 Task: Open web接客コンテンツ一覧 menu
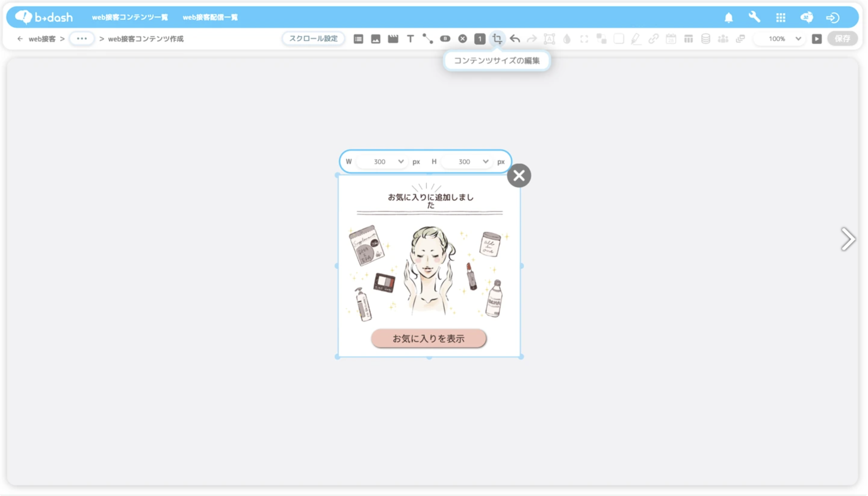point(130,17)
